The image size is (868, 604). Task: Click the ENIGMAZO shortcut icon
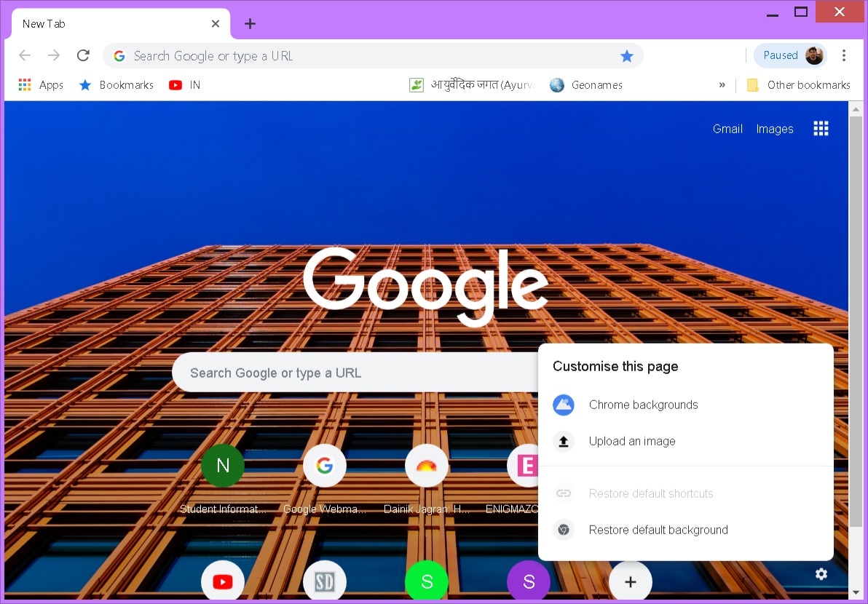(x=526, y=466)
